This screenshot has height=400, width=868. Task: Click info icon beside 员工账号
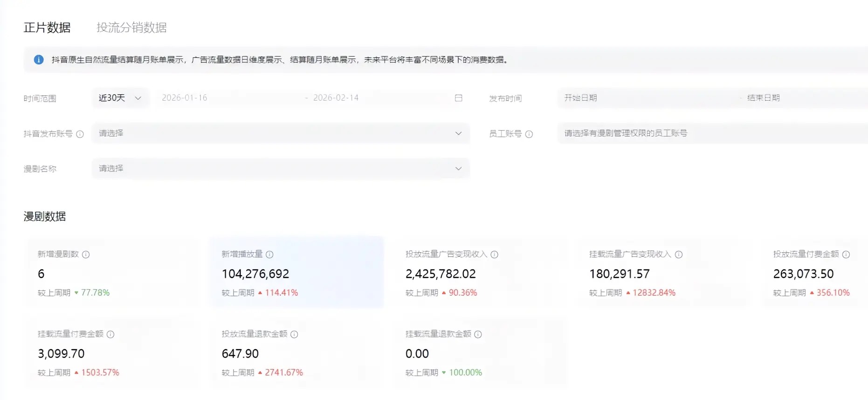pos(529,134)
